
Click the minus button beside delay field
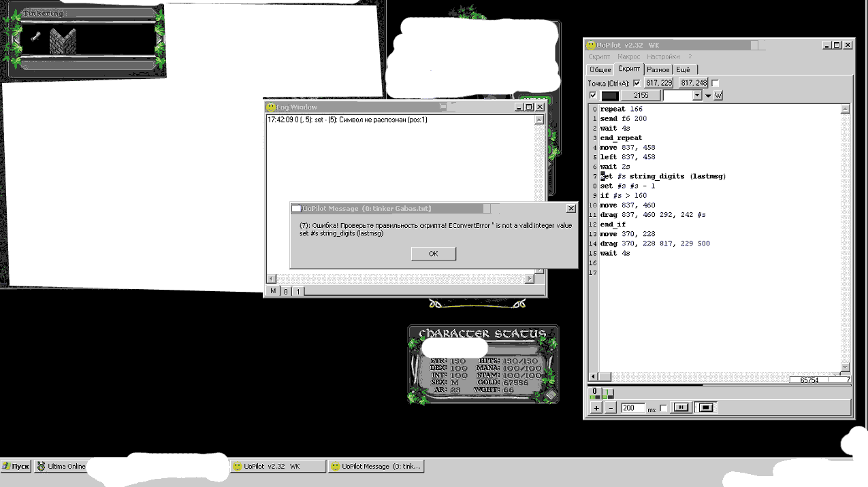pos(610,408)
